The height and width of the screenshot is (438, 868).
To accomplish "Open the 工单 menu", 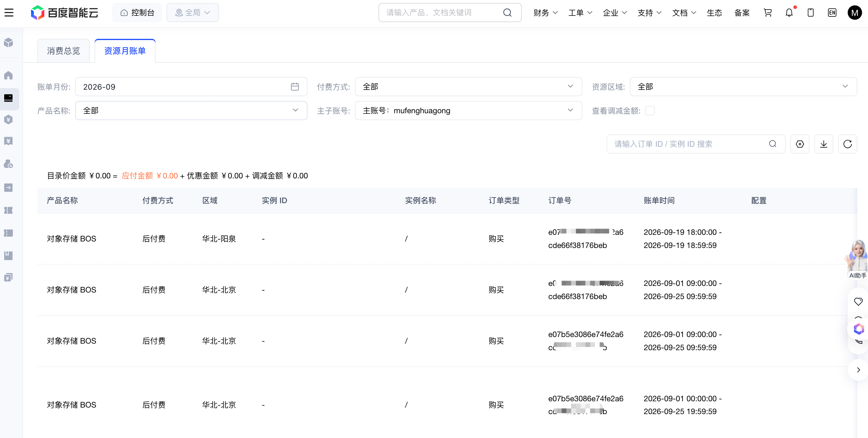I will 580,13.
